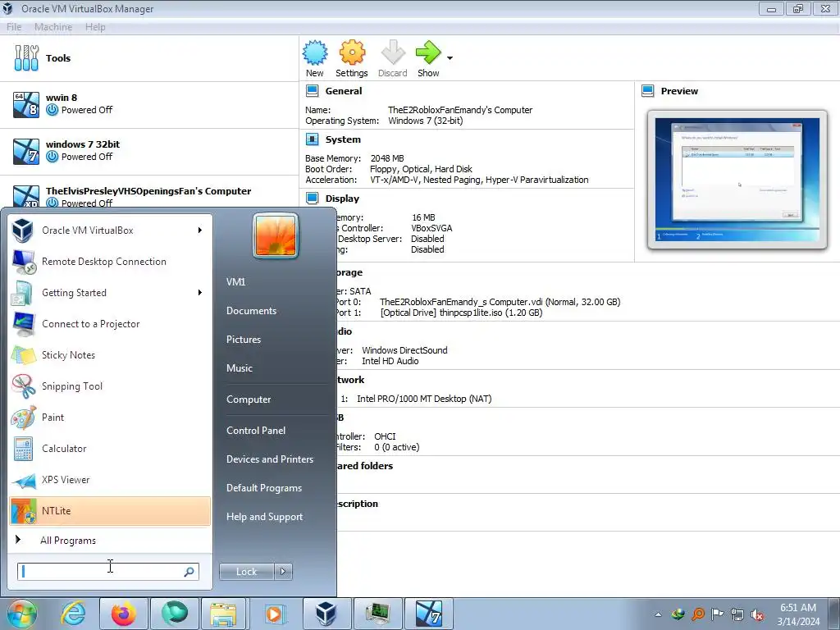Open the Action Center flag tray icon
Viewport: 840px width, 630px height.
tap(717, 614)
